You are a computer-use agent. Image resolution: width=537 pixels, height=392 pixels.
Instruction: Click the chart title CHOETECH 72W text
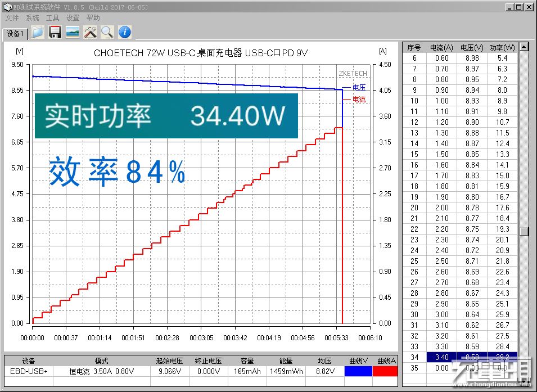[200, 53]
